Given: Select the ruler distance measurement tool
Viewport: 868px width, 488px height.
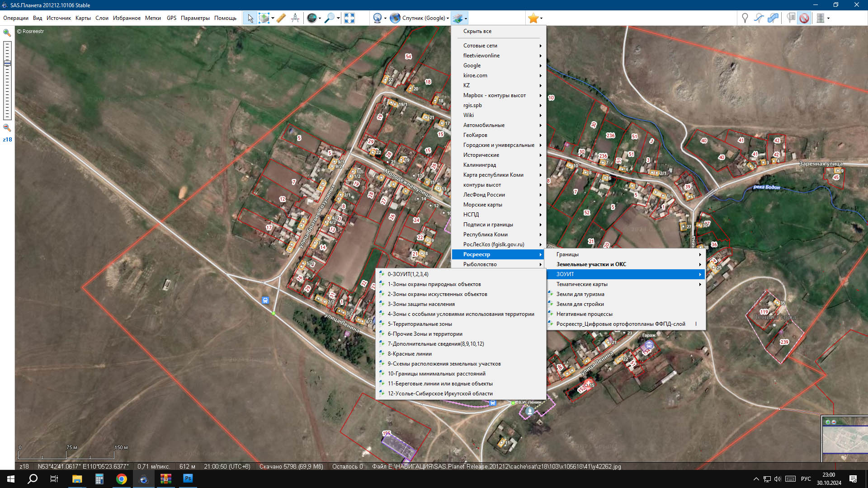Looking at the screenshot, I should point(281,18).
